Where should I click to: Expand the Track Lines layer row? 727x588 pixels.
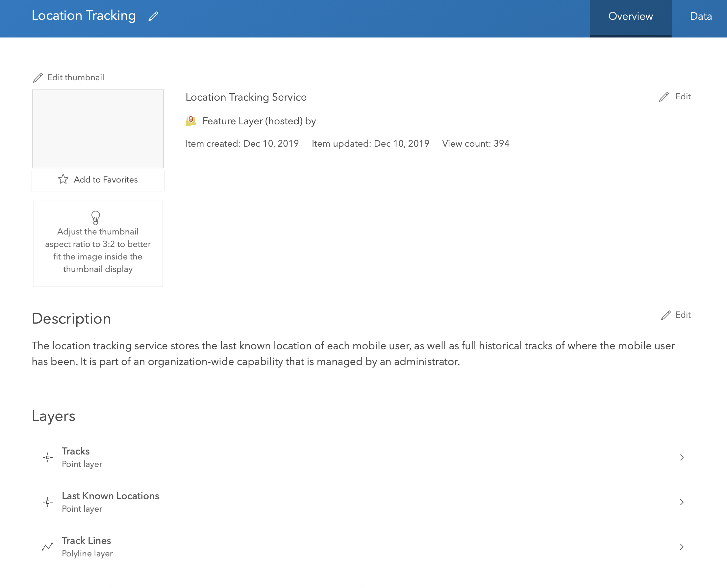682,546
